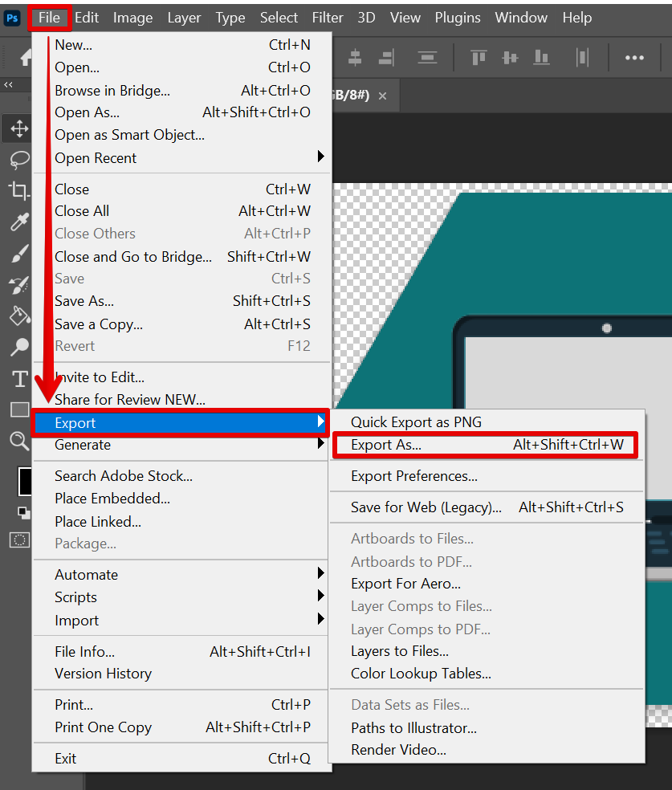Image resolution: width=672 pixels, height=790 pixels.
Task: Activate the Crop tool
Action: pos(18,191)
